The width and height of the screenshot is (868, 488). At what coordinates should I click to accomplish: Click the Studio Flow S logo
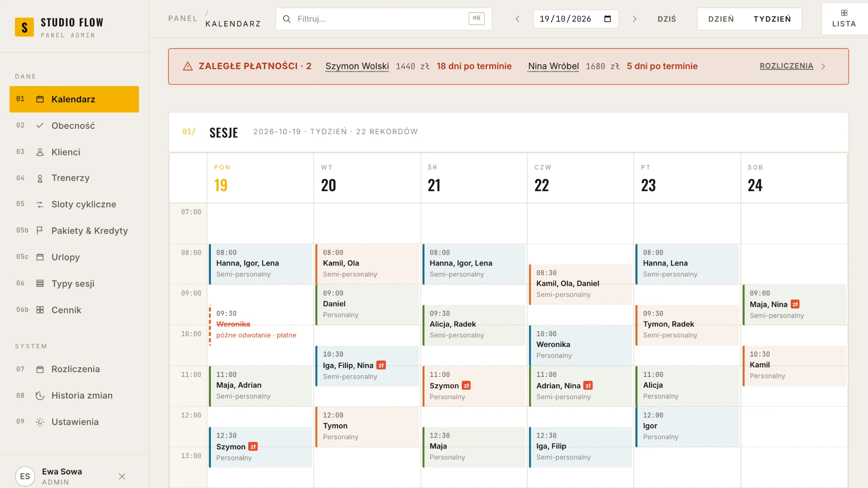24,27
